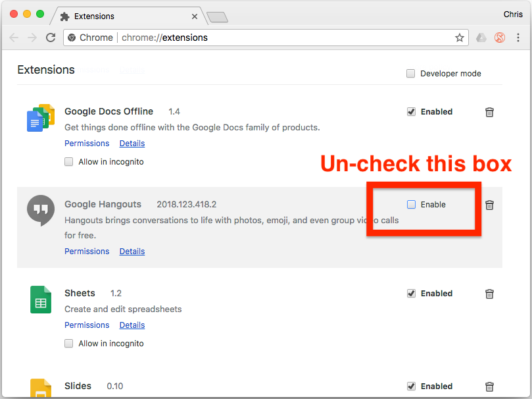Image resolution: width=532 pixels, height=399 pixels.
Task: Open the Google Drive extension icon
Action: [x=481, y=38]
